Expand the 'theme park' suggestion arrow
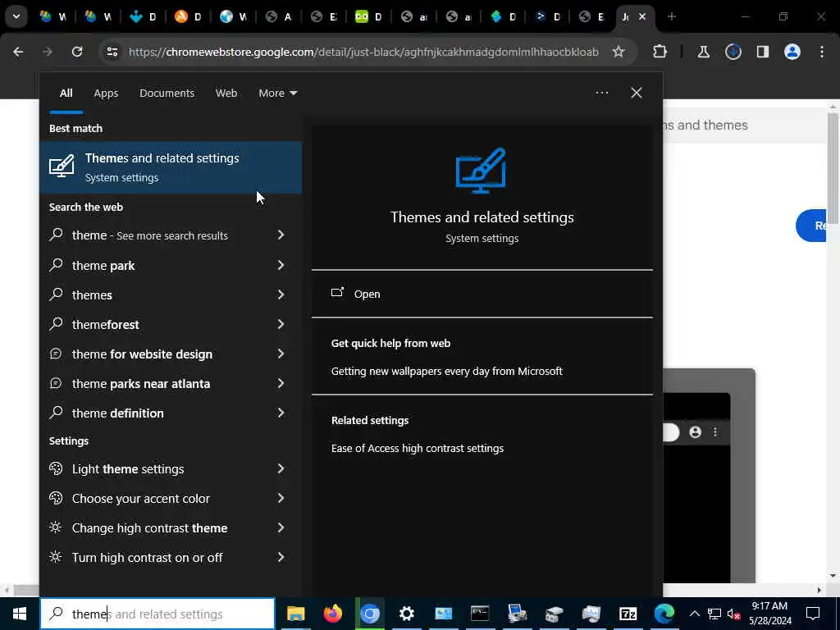The height and width of the screenshot is (630, 840). coord(281,265)
